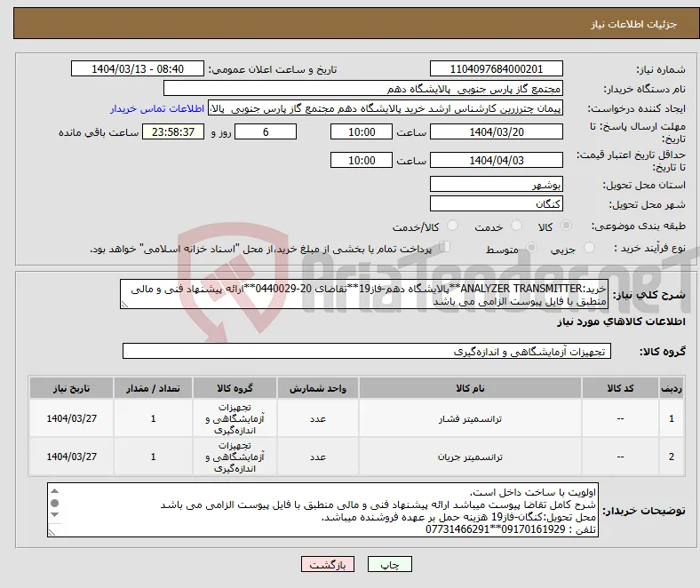Click the ردیف column header
This screenshot has height=588, width=700.
click(x=672, y=388)
